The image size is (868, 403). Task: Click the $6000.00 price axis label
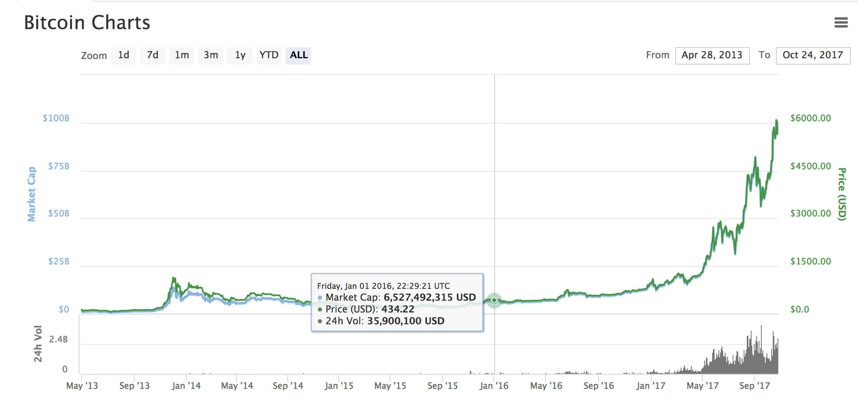click(x=811, y=118)
